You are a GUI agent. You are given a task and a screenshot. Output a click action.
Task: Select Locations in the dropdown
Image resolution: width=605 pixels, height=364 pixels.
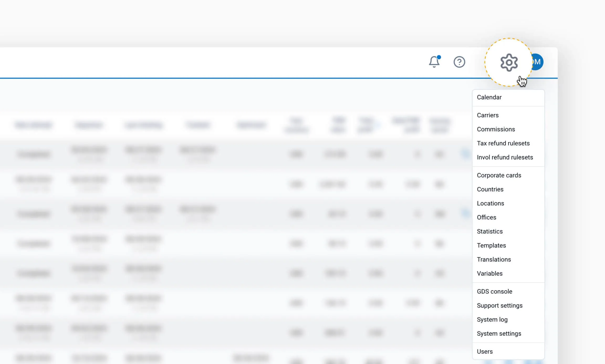(490, 203)
